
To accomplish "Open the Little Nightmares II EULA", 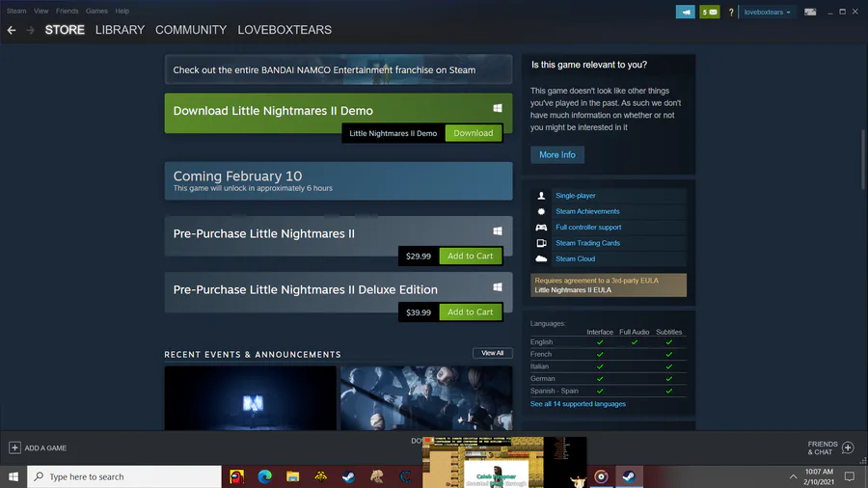I will (x=573, y=290).
